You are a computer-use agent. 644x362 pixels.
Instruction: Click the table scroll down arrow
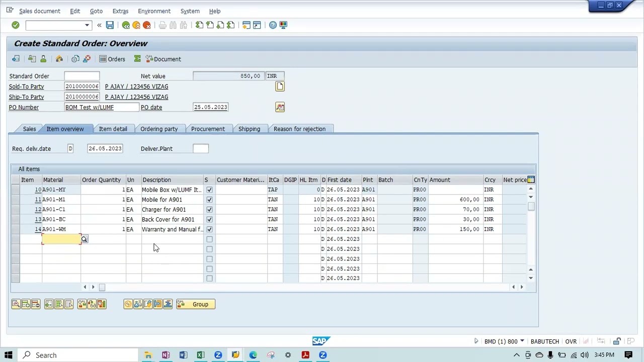point(531,278)
